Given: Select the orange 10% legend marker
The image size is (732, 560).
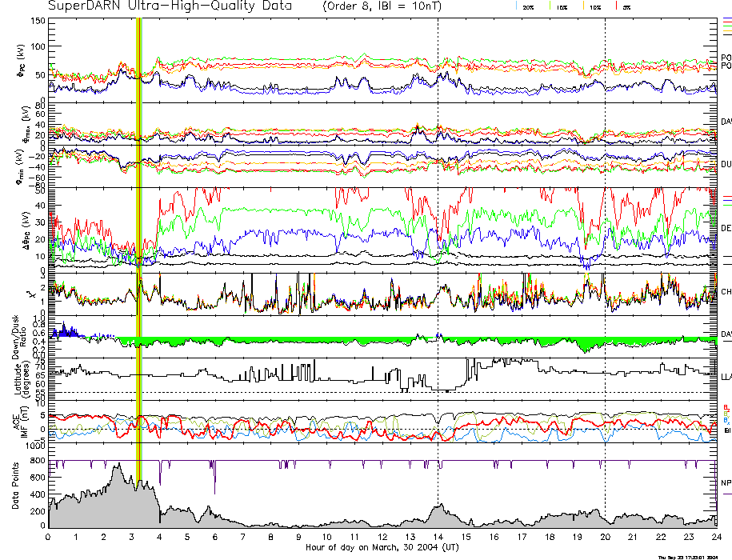Looking at the screenshot, I should tap(583, 6).
